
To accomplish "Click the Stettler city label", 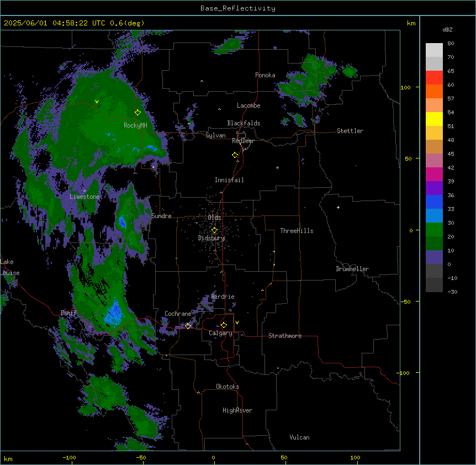I will pyautogui.click(x=350, y=131).
